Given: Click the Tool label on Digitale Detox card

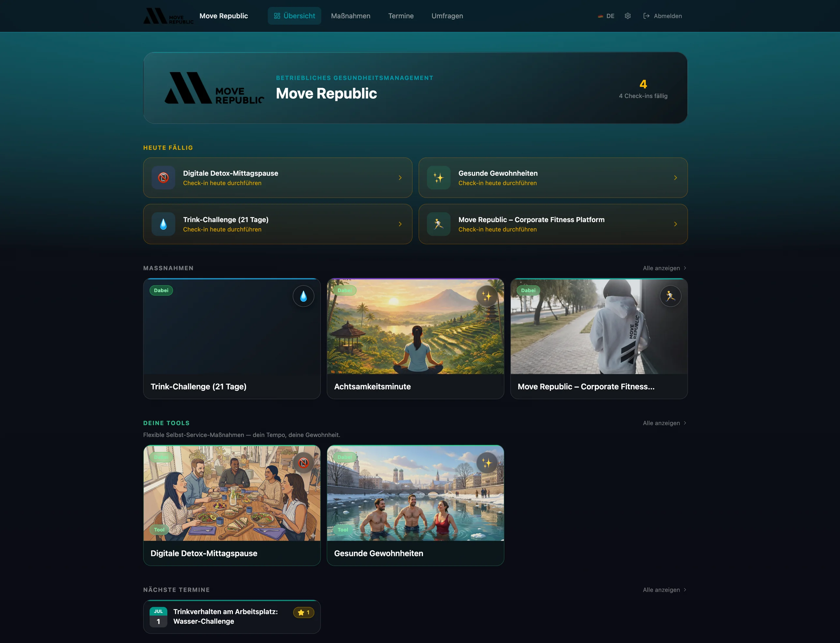Looking at the screenshot, I should [x=159, y=530].
